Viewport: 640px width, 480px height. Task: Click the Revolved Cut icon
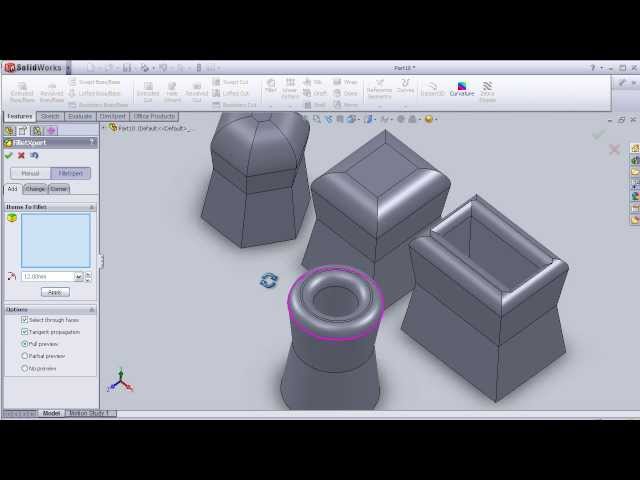197,92
